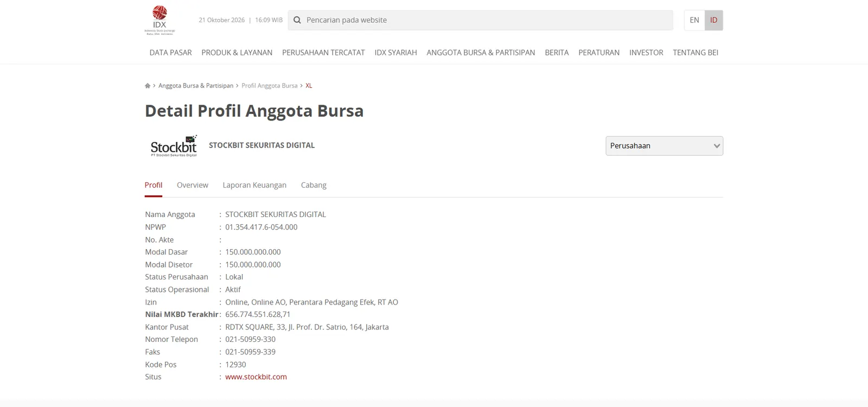Click the Kantor Pusat address RDTX SQUARE
Image resolution: width=868 pixels, height=407 pixels.
[307, 327]
